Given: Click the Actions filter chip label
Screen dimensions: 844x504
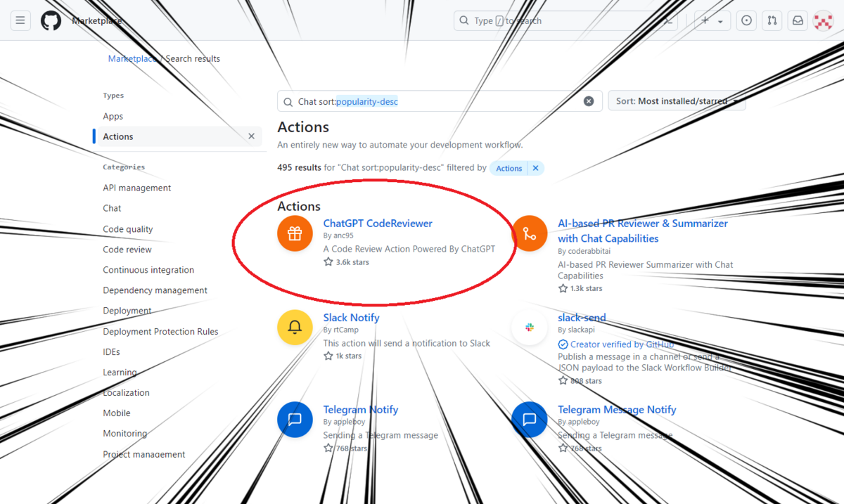Looking at the screenshot, I should 509,168.
